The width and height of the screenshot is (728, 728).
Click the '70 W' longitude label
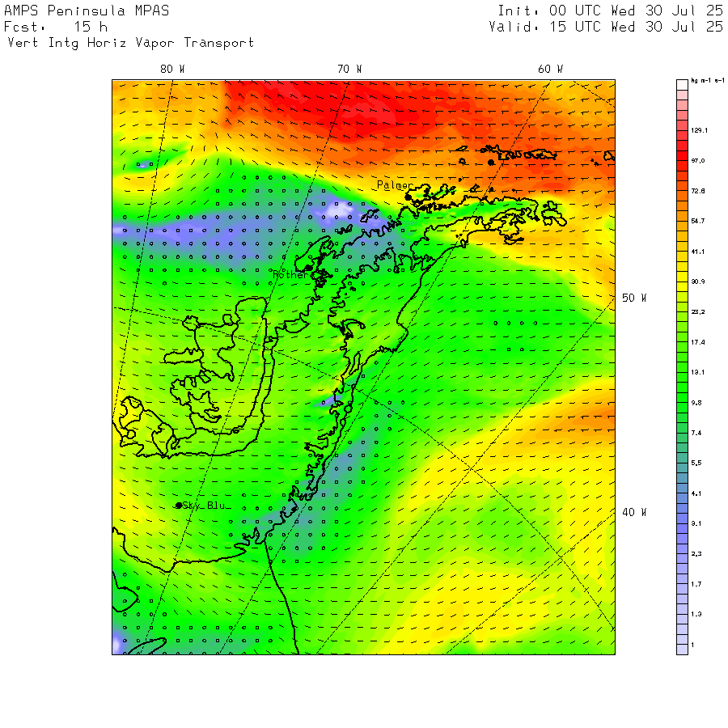(349, 70)
